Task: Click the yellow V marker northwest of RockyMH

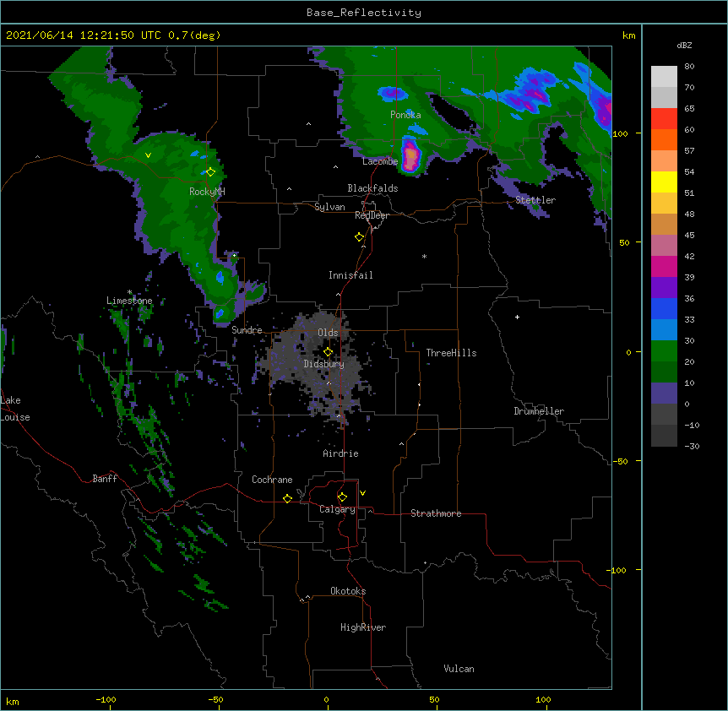Action: [x=148, y=155]
